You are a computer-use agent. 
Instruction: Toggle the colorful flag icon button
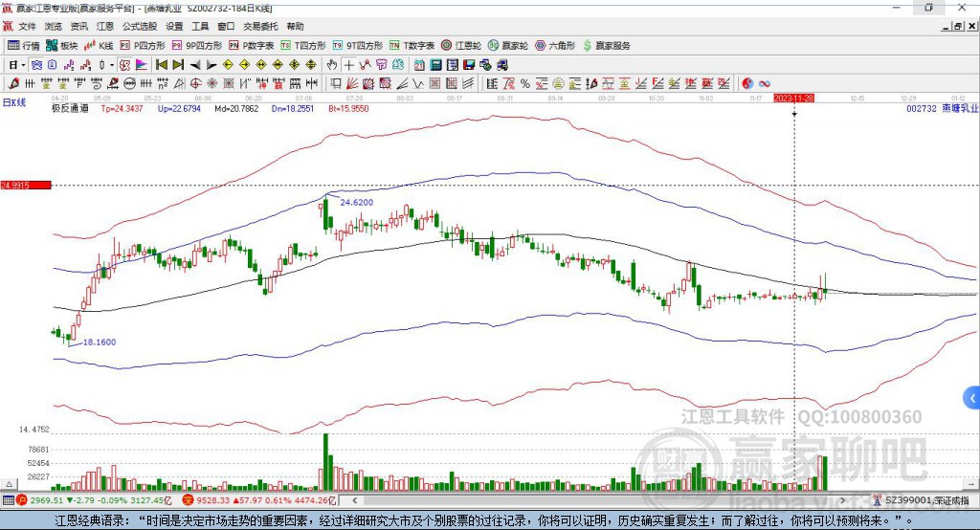click(142, 65)
